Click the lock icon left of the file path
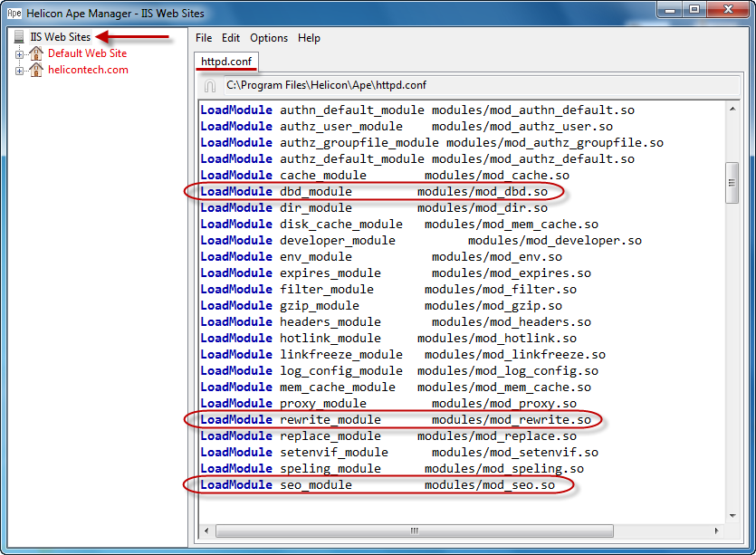 coord(209,85)
